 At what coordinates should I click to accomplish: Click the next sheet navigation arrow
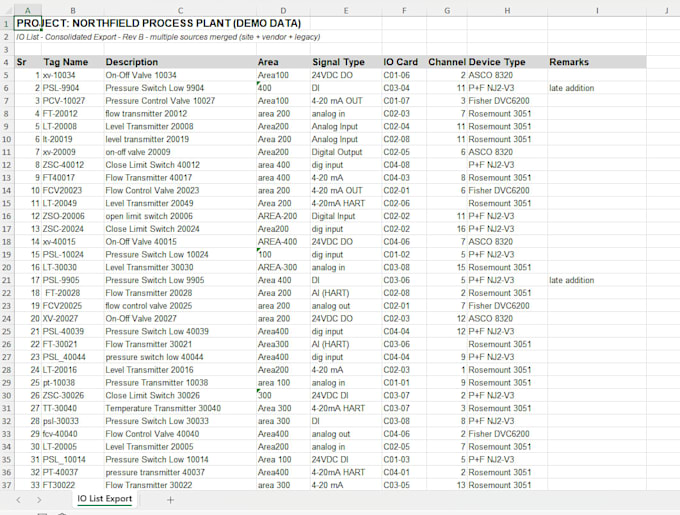coord(39,500)
